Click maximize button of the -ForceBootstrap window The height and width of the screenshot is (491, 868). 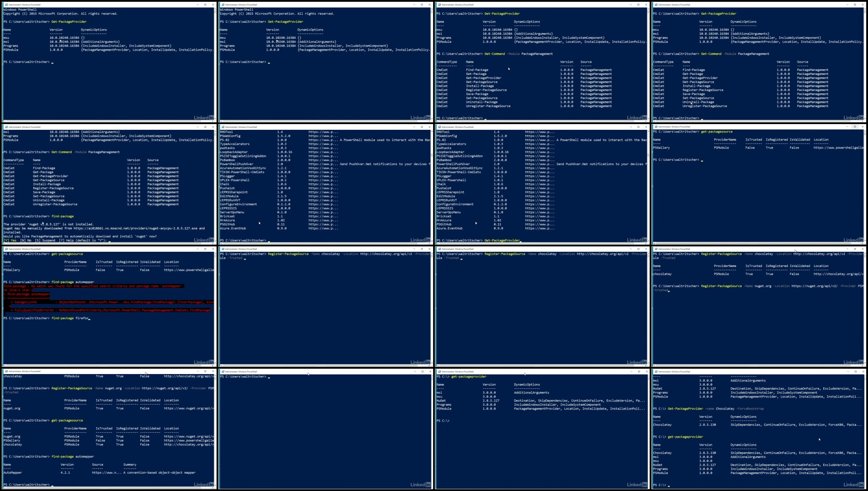[855, 372]
